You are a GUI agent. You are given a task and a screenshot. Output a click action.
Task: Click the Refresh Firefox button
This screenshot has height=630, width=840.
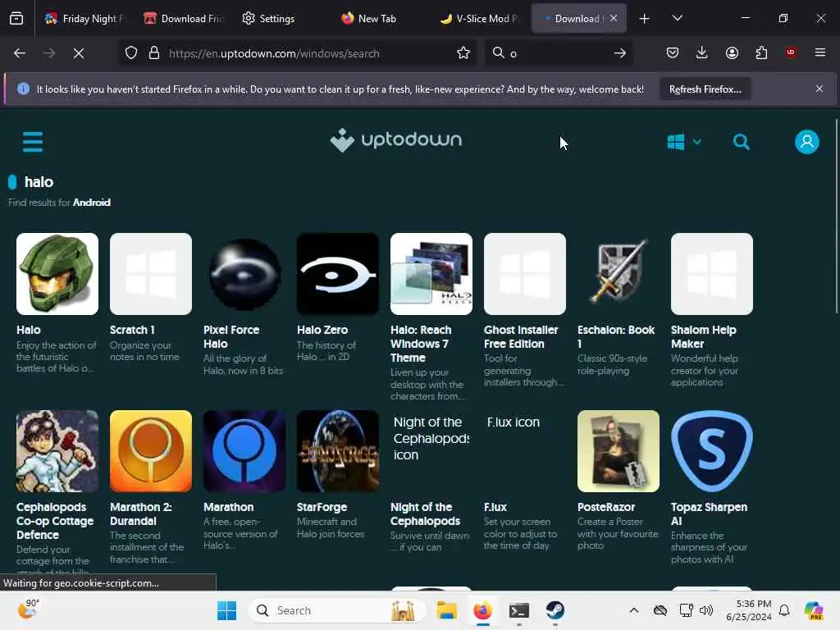(705, 89)
